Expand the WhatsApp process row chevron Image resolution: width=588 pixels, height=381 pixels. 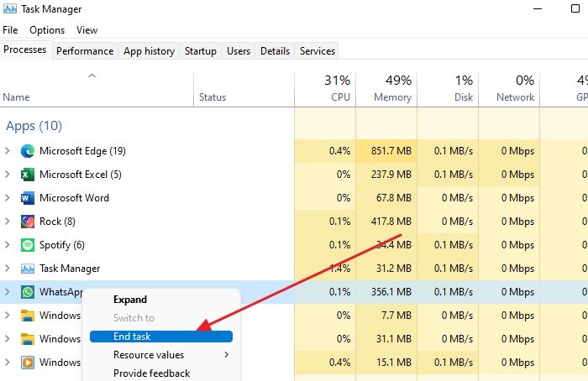(x=7, y=292)
